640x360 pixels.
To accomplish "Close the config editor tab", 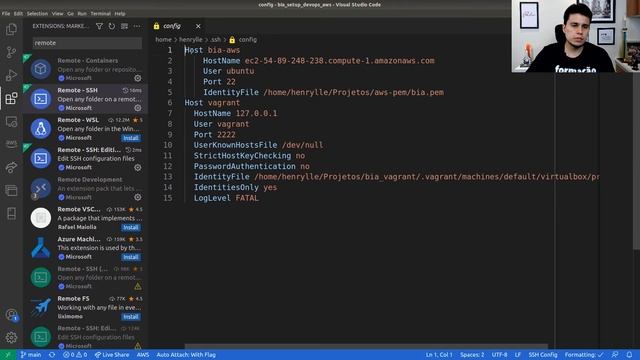I will pos(198,26).
